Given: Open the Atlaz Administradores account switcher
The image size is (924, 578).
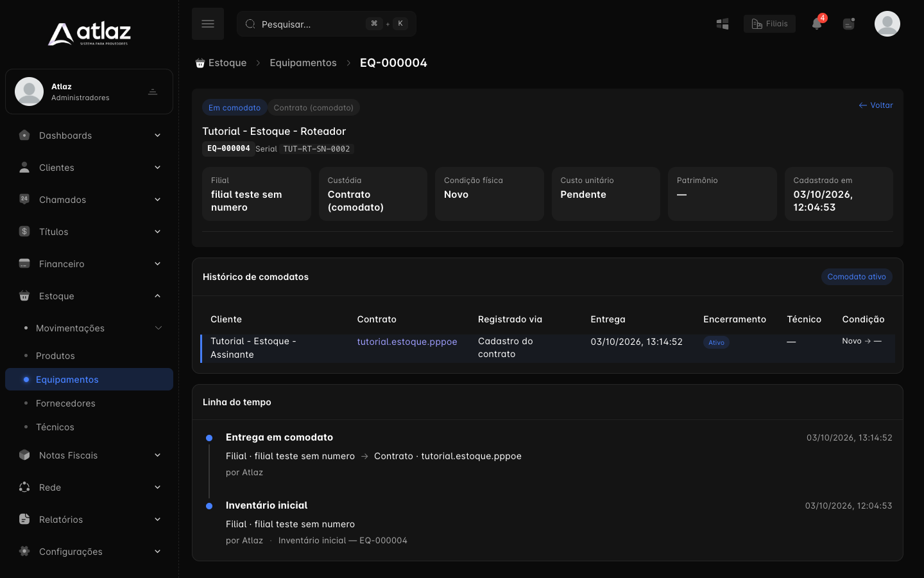Looking at the screenshot, I should (89, 92).
